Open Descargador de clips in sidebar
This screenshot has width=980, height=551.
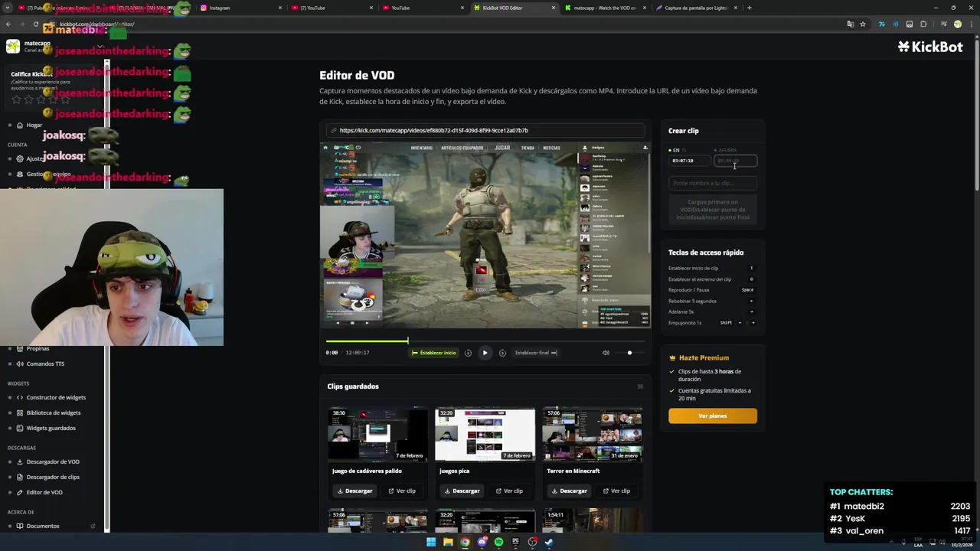tap(53, 477)
